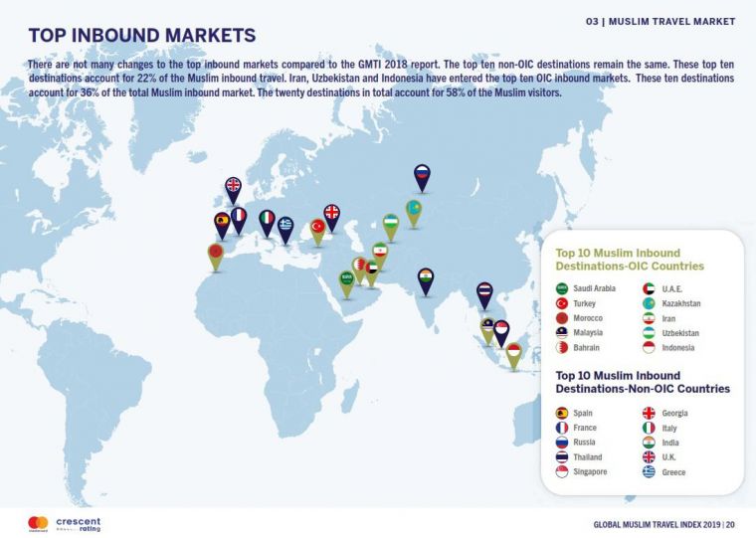Click the Kazakhstan flag icon in the legend

tap(649, 303)
